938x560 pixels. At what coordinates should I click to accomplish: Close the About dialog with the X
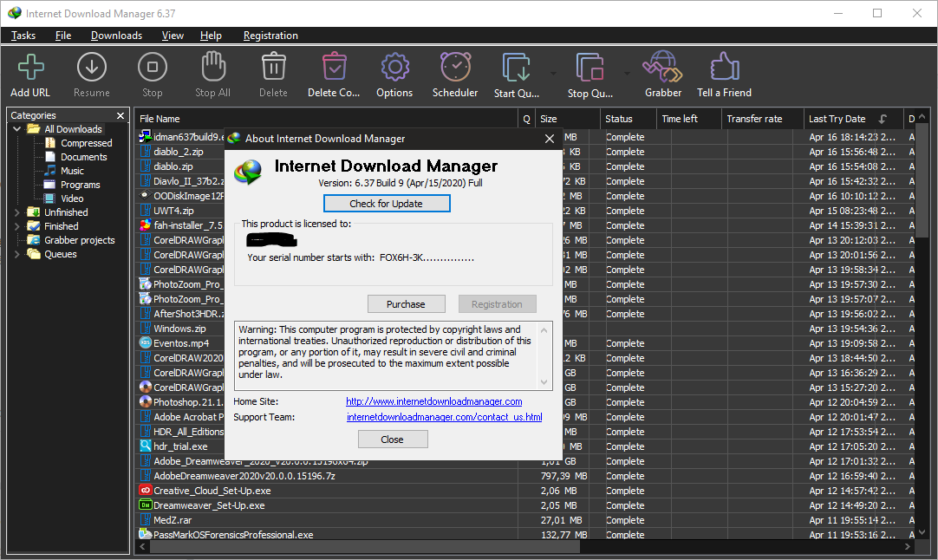coord(549,139)
